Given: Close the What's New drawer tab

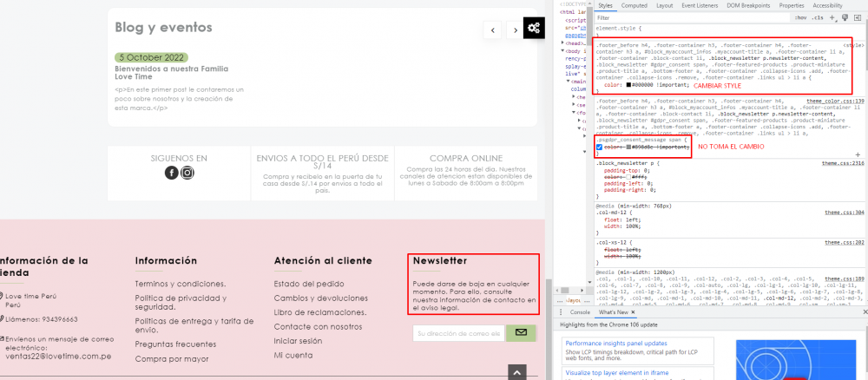Looking at the screenshot, I should coord(634,312).
